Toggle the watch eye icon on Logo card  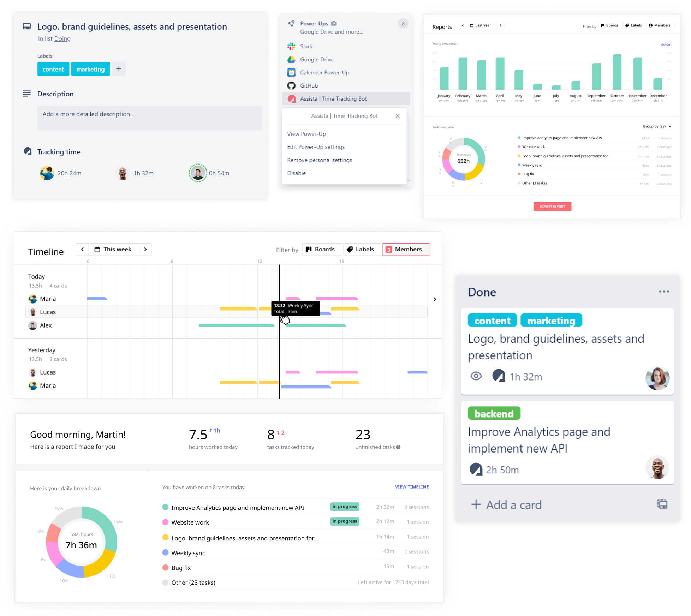pyautogui.click(x=476, y=376)
